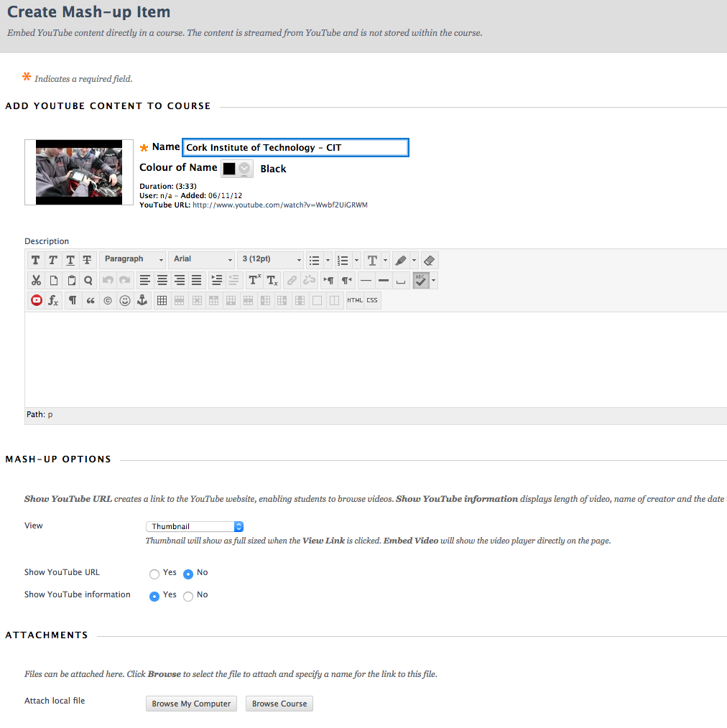Image resolution: width=727 pixels, height=728 pixels.
Task: Click inside the Description text area
Action: (x=375, y=360)
